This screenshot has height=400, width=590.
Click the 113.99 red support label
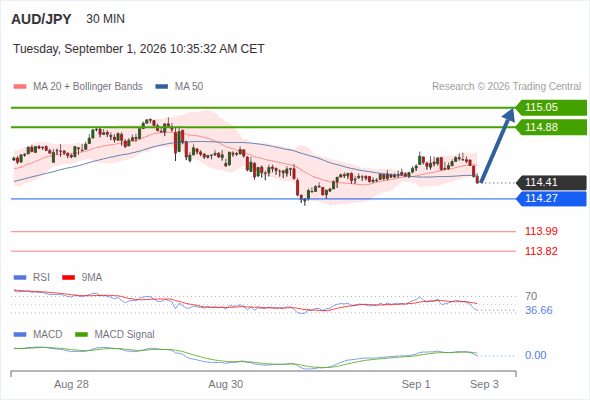[541, 231]
